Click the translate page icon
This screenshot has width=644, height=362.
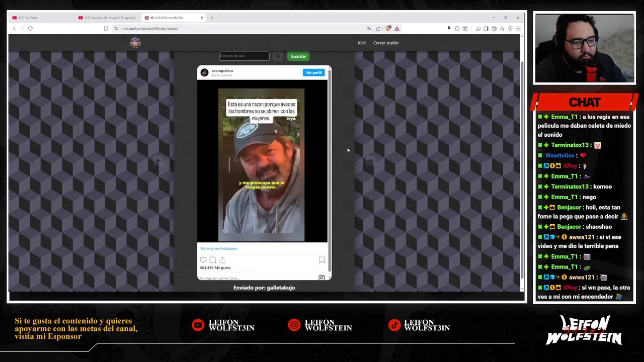click(x=369, y=29)
